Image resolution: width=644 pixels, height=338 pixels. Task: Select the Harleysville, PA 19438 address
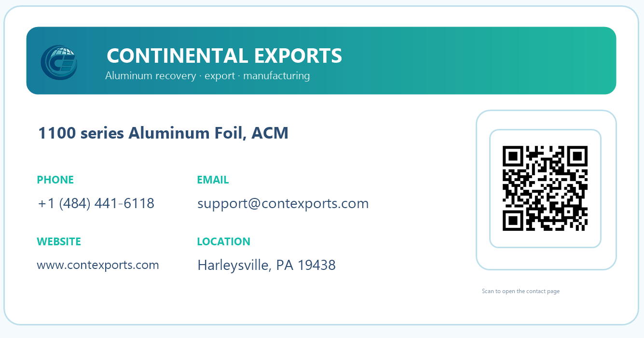[x=266, y=265]
